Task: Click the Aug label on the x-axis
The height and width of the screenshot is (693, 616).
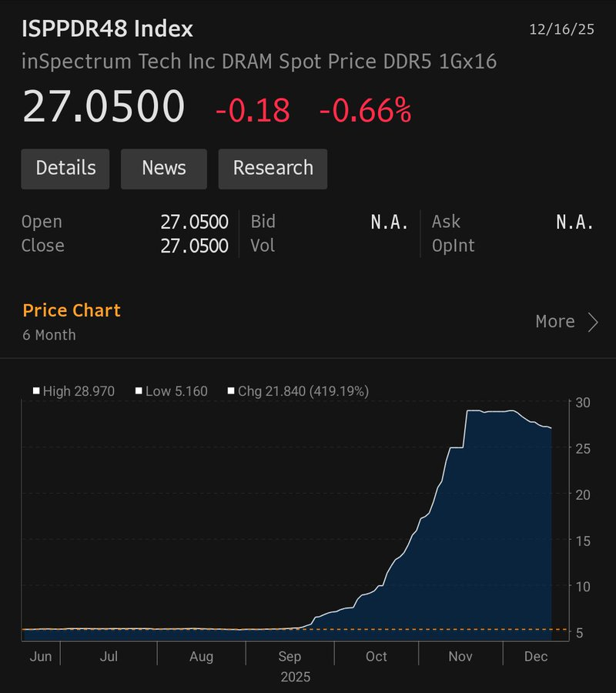Action: coord(202,657)
